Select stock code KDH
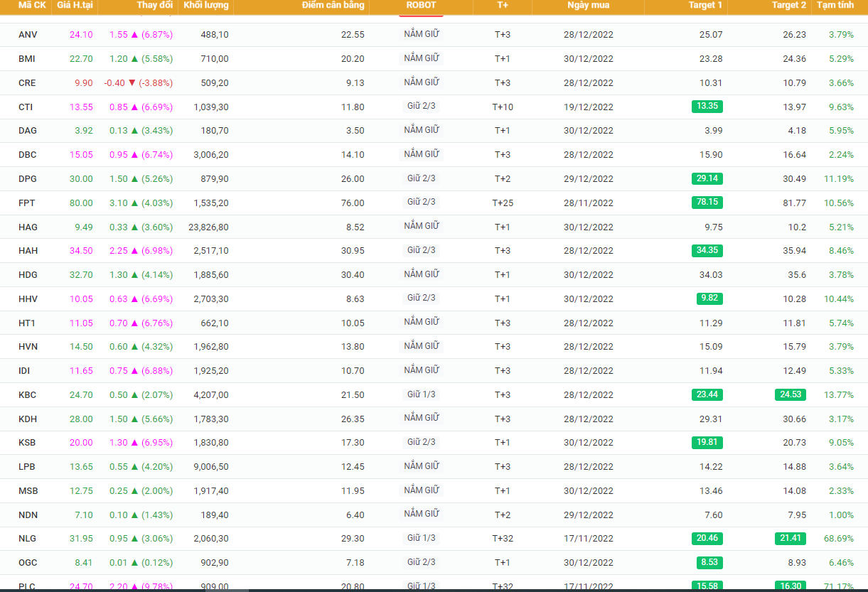 tap(28, 419)
